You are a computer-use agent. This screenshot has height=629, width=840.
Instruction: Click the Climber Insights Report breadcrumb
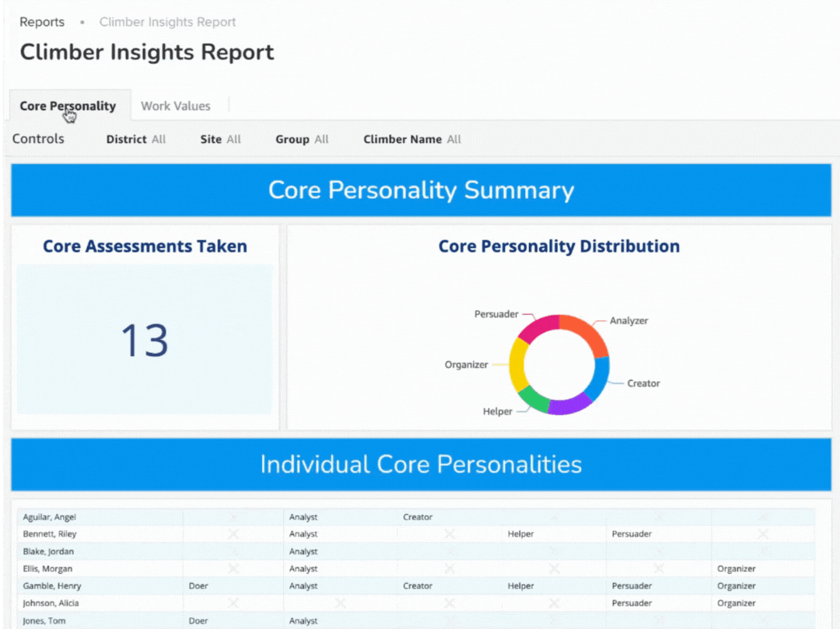pos(167,22)
